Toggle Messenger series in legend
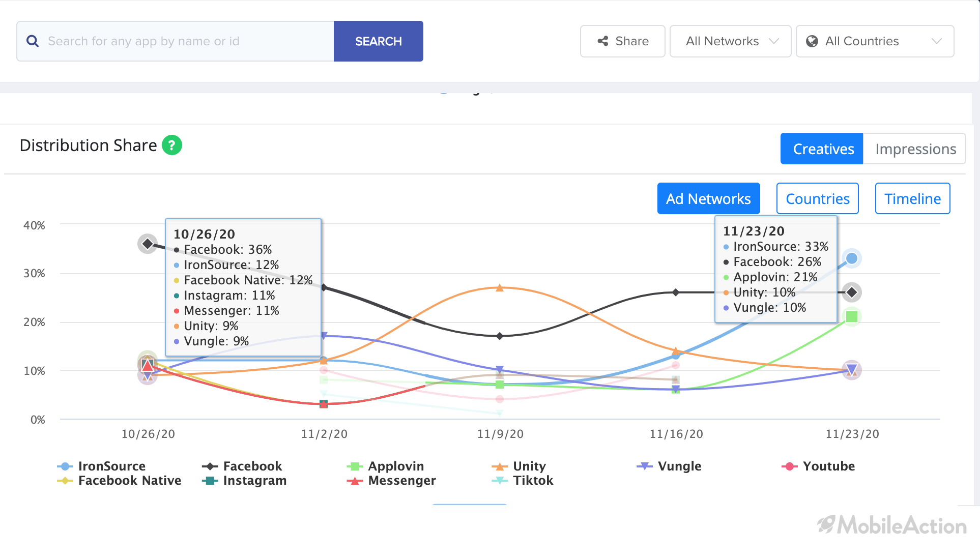 pyautogui.click(x=391, y=480)
